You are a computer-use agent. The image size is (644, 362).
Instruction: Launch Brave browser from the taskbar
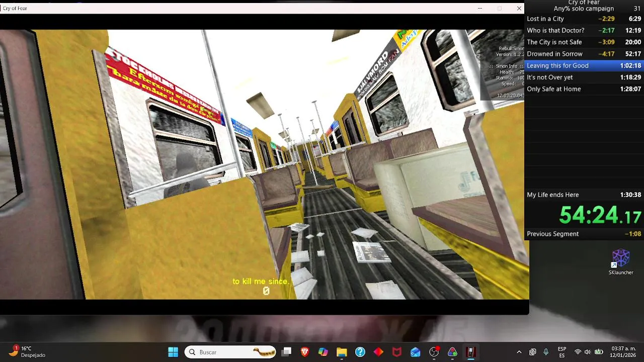click(x=304, y=352)
